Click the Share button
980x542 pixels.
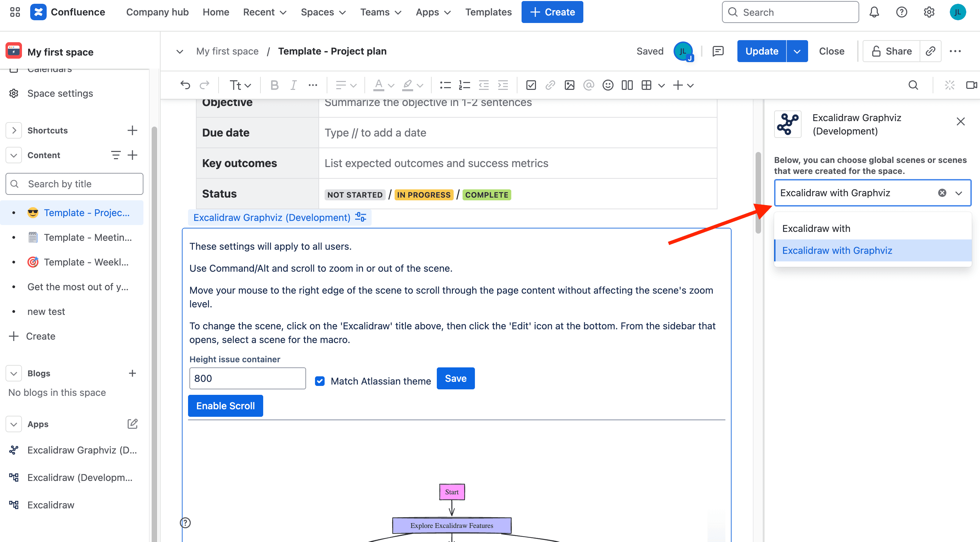(x=891, y=51)
